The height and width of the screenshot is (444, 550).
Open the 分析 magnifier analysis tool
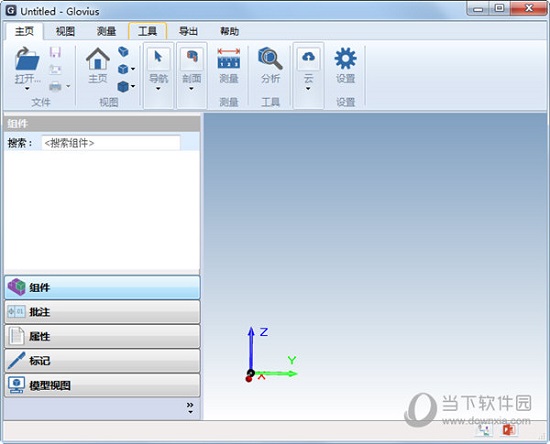270,58
